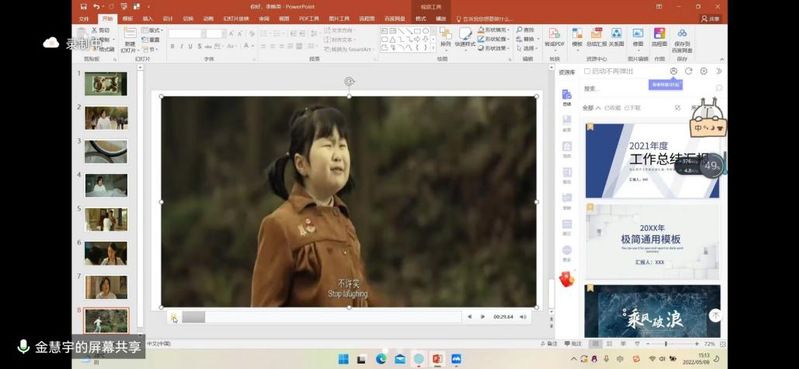The width and height of the screenshot is (799, 369).
Task: Expand the '全部' filter in resource panel
Action: pyautogui.click(x=592, y=108)
